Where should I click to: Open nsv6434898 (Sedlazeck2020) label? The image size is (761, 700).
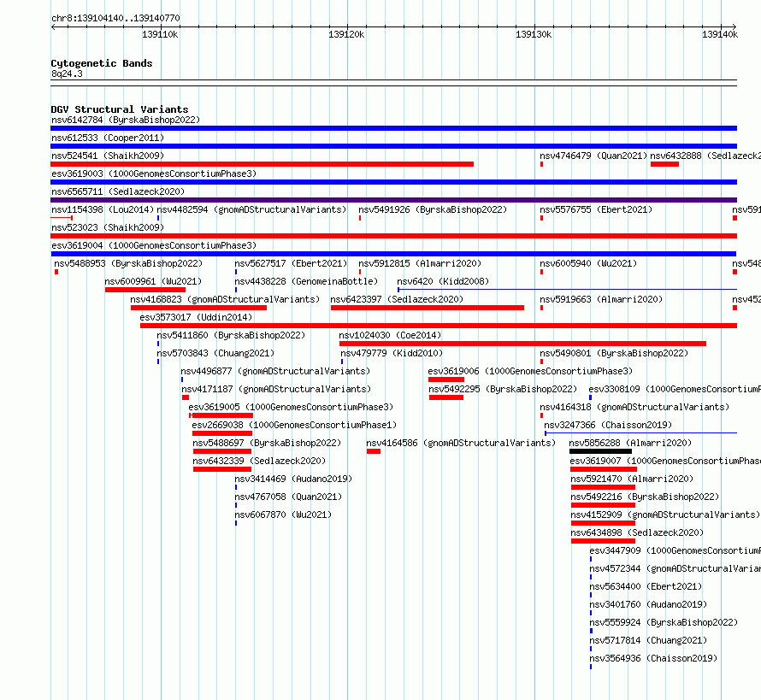point(637,532)
